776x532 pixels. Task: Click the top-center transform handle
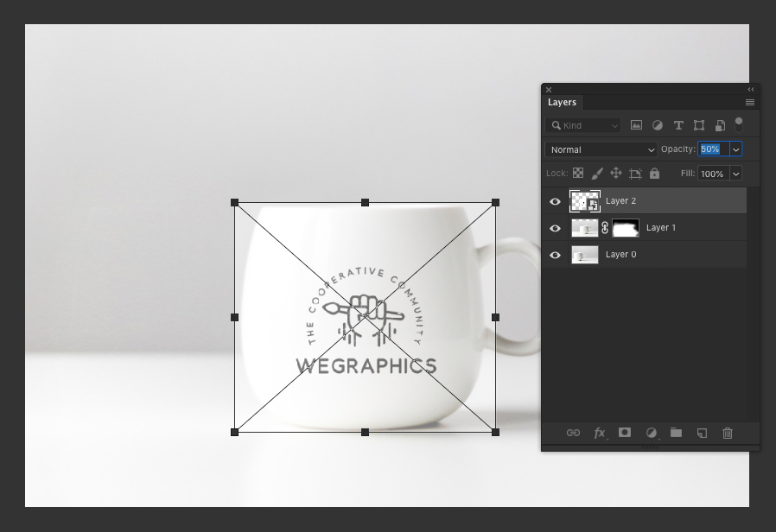[x=366, y=202]
